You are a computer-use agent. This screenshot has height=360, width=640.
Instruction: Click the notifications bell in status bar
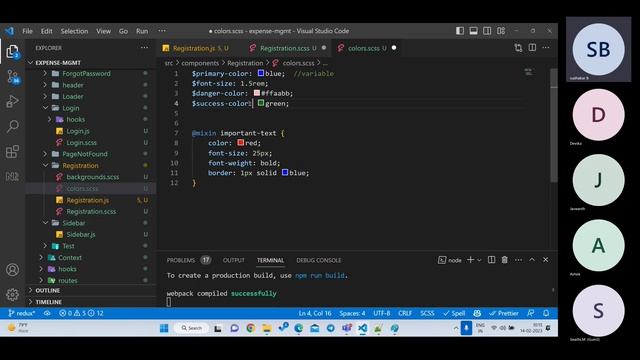[x=546, y=313]
